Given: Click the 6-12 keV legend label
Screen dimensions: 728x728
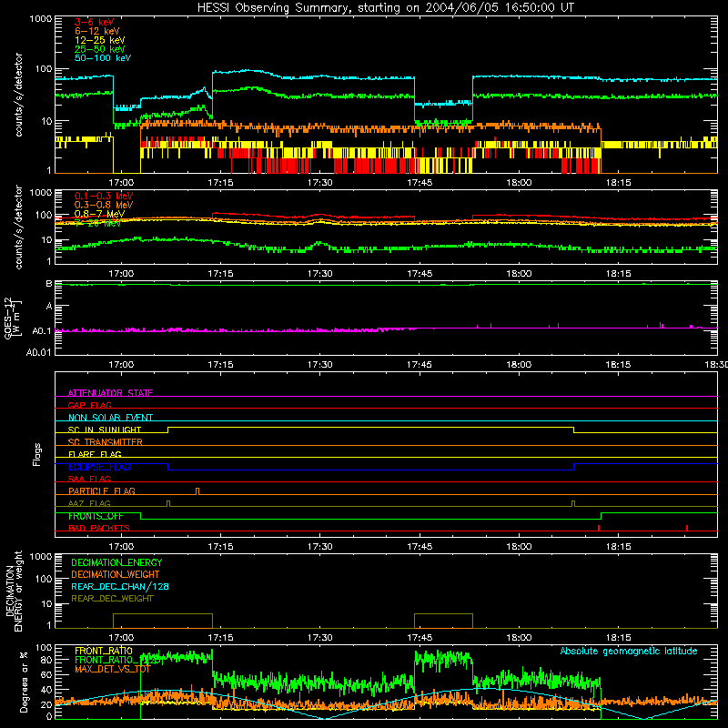Looking at the screenshot, I should 97,31.
